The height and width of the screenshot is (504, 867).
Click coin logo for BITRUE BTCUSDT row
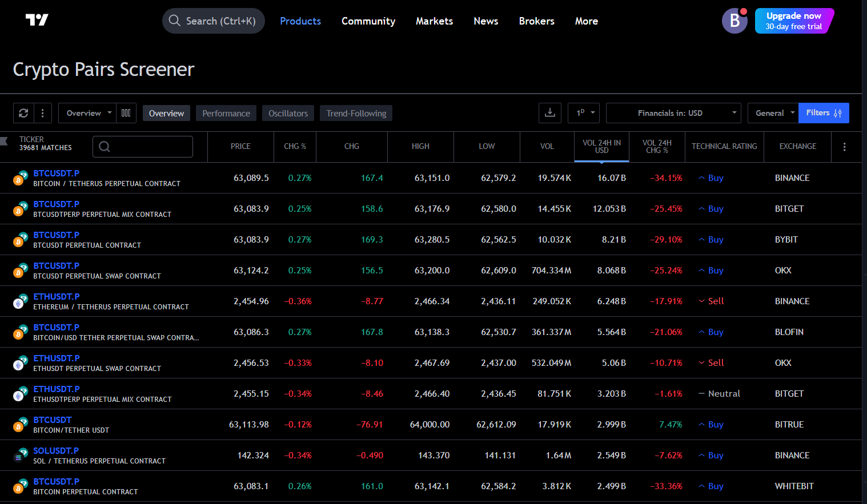pos(20,425)
